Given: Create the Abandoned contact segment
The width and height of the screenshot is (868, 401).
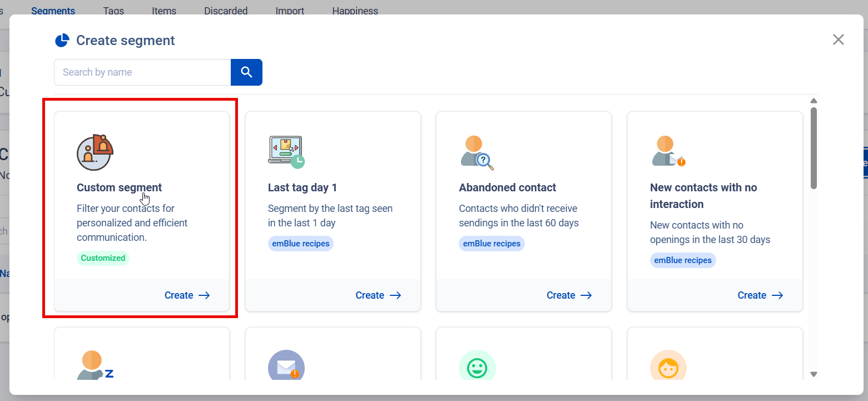Looking at the screenshot, I should (x=569, y=295).
